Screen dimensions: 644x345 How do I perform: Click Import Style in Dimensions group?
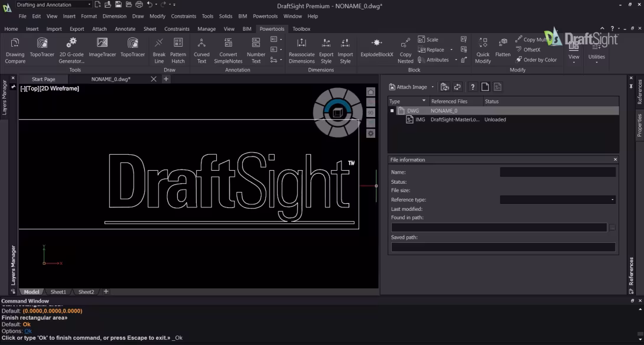(x=345, y=51)
